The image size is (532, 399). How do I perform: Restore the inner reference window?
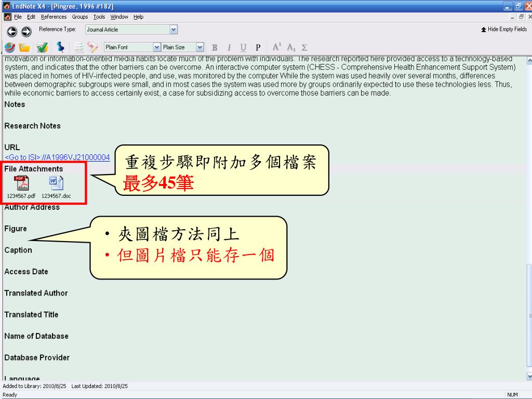click(521, 17)
